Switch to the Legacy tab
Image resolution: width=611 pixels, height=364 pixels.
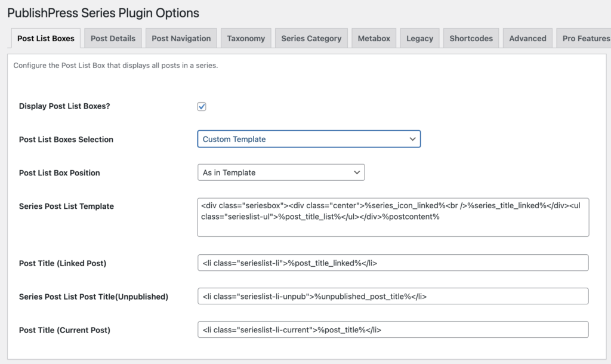[419, 38]
